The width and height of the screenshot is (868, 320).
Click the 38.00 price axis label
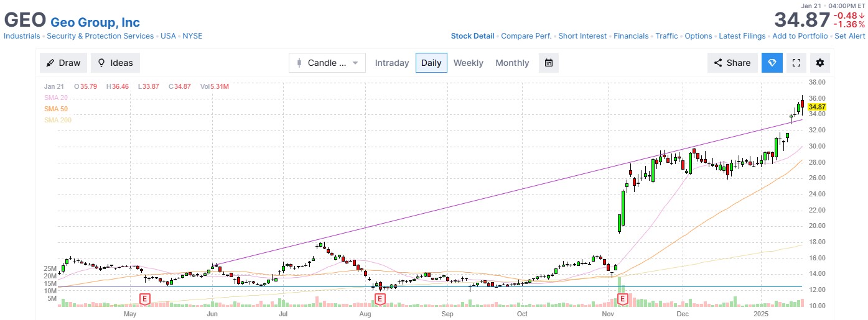(816, 83)
